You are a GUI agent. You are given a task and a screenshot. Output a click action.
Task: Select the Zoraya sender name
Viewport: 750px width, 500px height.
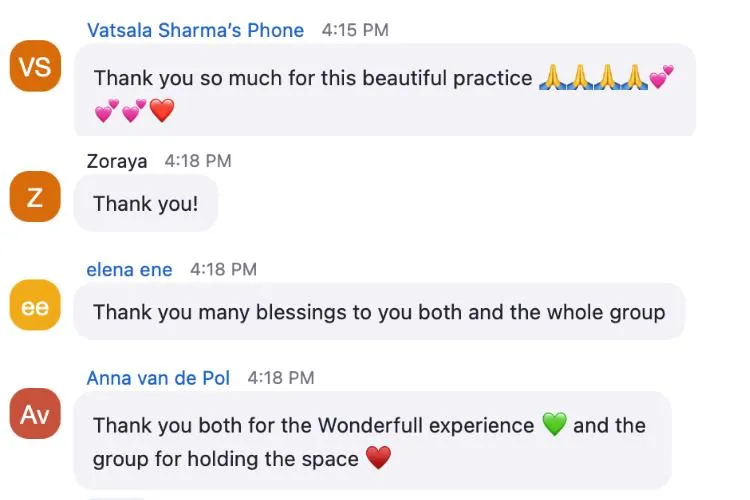(117, 161)
